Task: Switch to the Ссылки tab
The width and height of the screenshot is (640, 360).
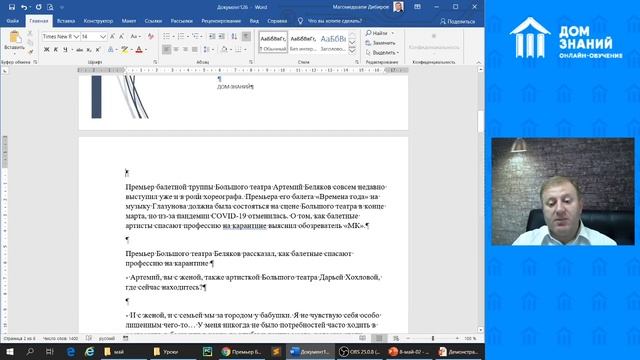Action: [x=153, y=21]
